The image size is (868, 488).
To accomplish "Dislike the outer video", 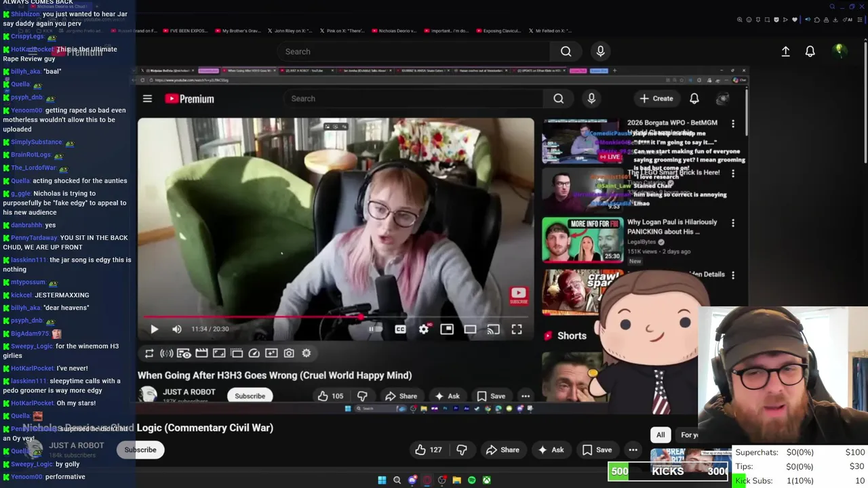I will [x=462, y=449].
